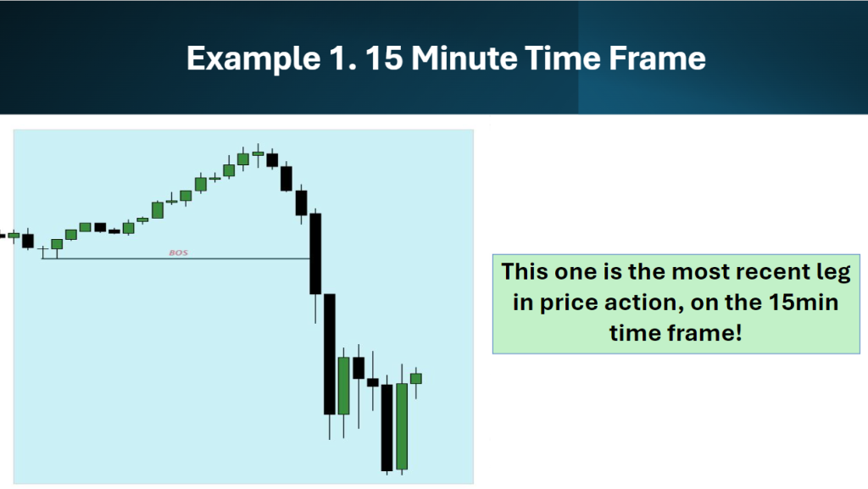Select 'time frame!' text in the callout
Screen dimensions: 868x489
[x=676, y=333]
